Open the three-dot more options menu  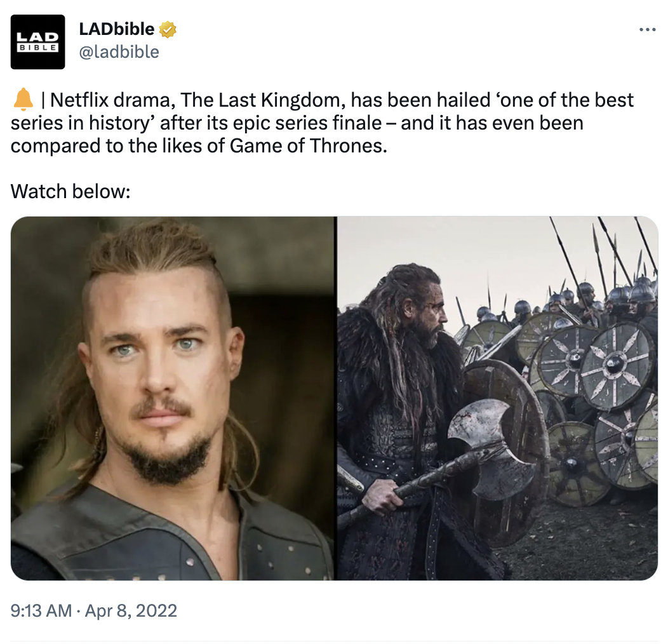pos(647,29)
